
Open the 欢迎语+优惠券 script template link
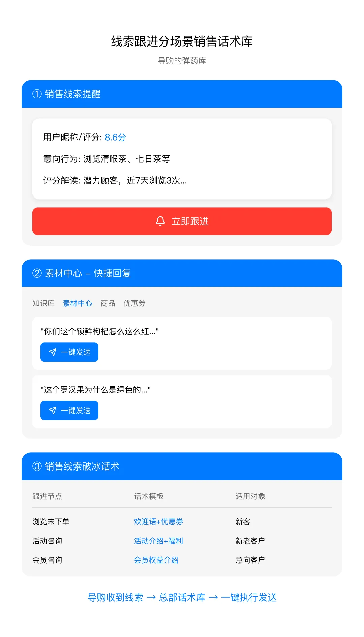pyautogui.click(x=158, y=522)
